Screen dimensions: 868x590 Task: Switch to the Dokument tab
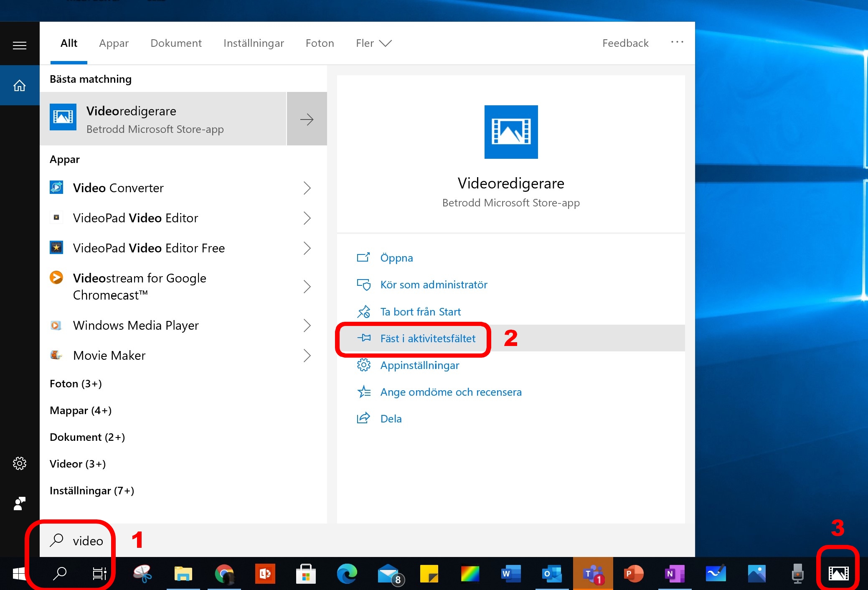[x=176, y=43]
